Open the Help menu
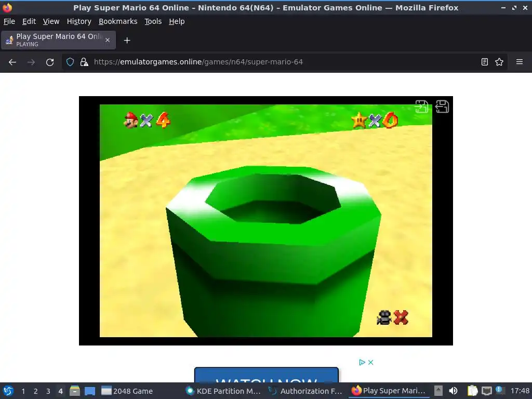 click(x=177, y=21)
